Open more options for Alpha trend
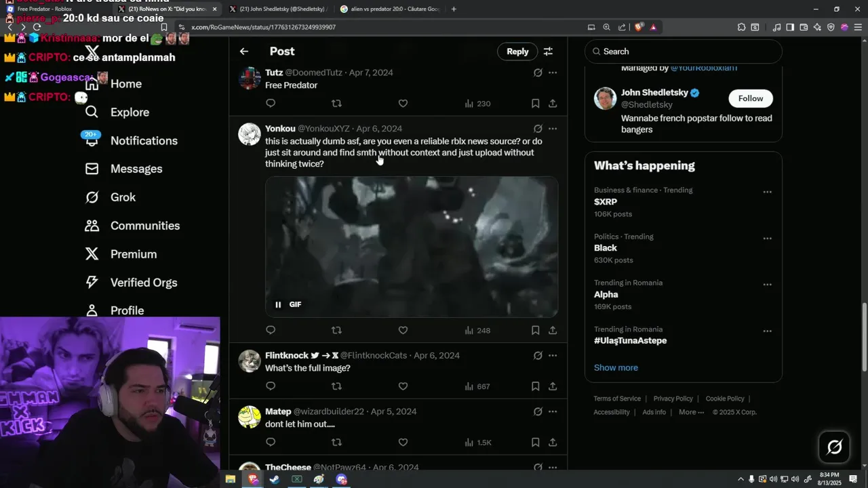 coord(767,285)
